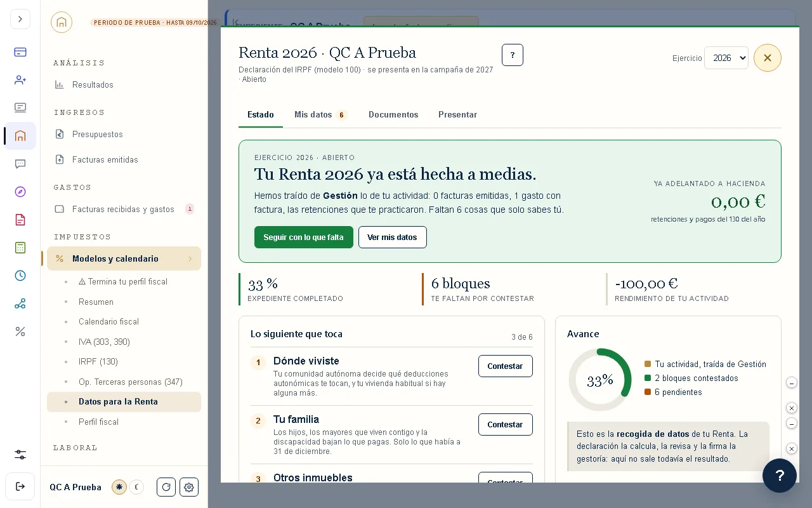Click the connected-nodes graph icon in the rail
The height and width of the screenshot is (508, 812).
point(20,304)
